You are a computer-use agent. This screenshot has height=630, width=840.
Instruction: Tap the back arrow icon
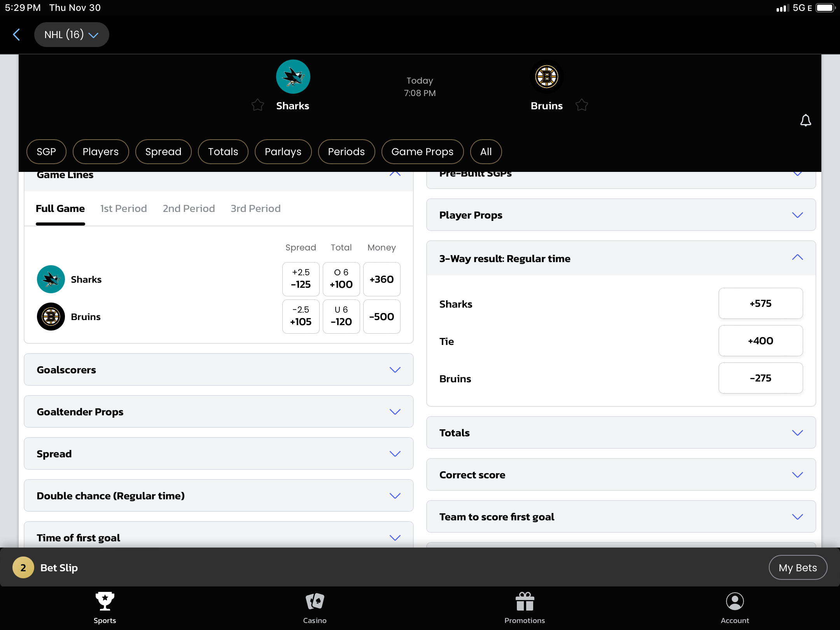click(16, 35)
